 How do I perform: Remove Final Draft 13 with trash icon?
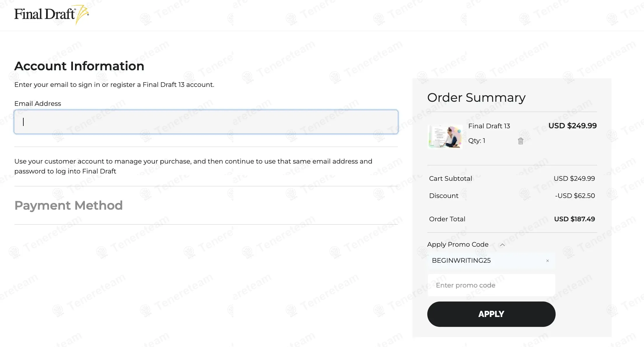tap(520, 141)
